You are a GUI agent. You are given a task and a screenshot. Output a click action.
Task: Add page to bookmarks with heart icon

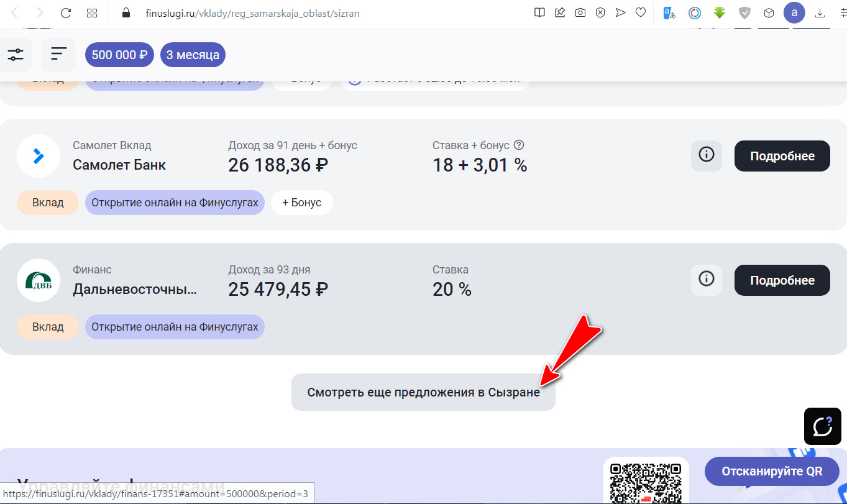pyautogui.click(x=640, y=13)
